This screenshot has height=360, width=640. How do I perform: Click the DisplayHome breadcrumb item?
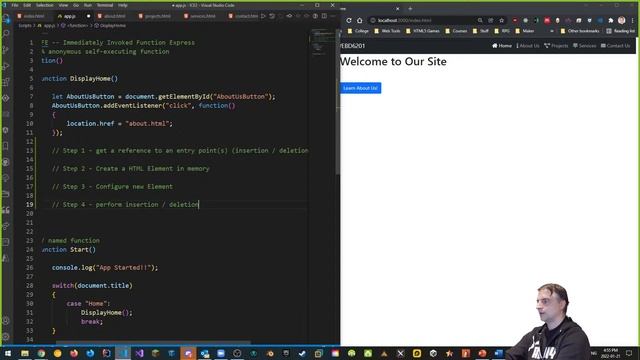(x=110, y=25)
